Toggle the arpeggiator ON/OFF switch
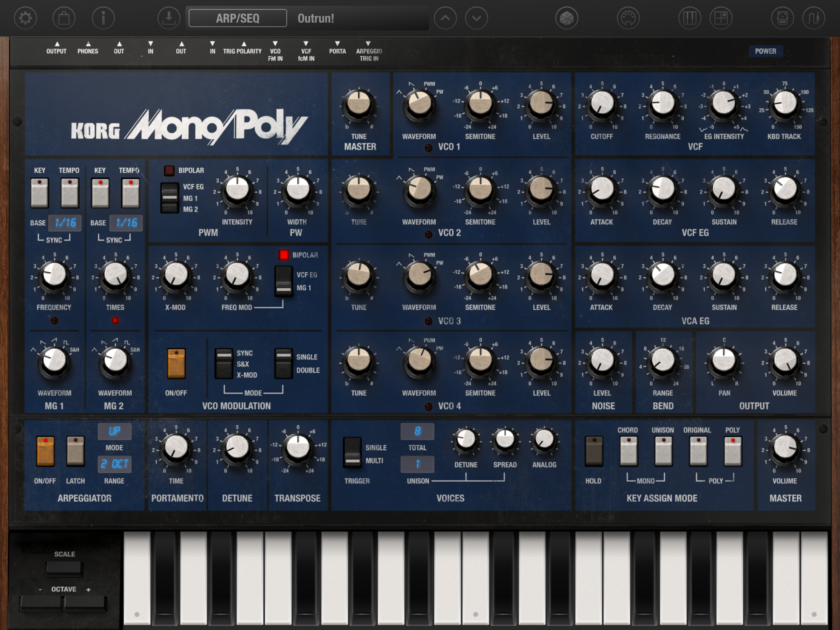This screenshot has height=630, width=840. (x=45, y=451)
